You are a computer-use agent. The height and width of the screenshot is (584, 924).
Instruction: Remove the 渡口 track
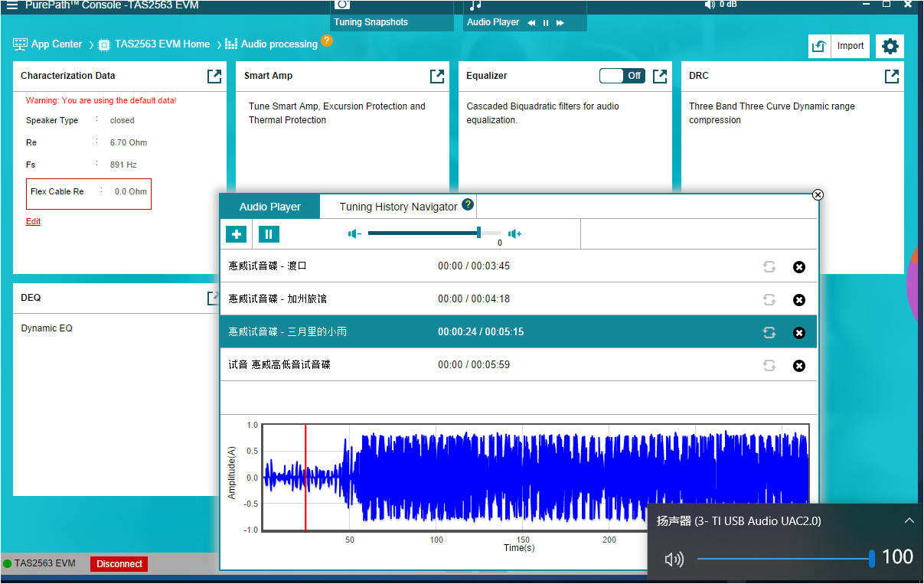click(799, 267)
